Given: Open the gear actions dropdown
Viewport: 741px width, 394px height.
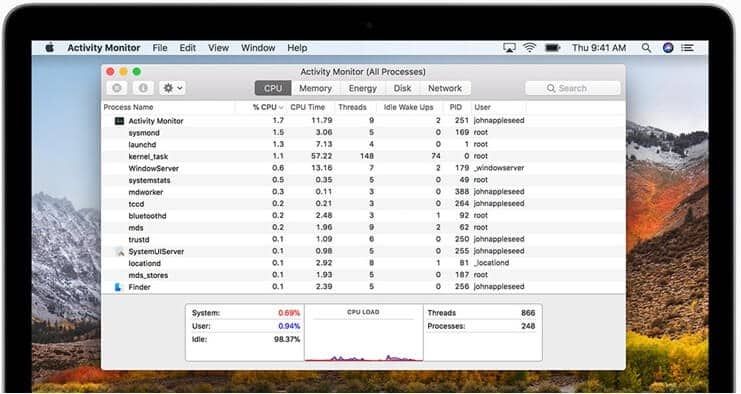Looking at the screenshot, I should (x=172, y=88).
